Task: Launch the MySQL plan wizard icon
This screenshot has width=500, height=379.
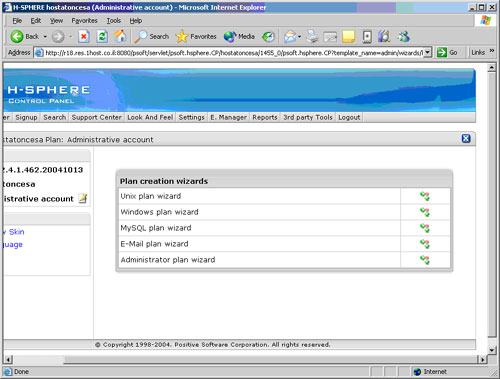Action: (x=425, y=228)
